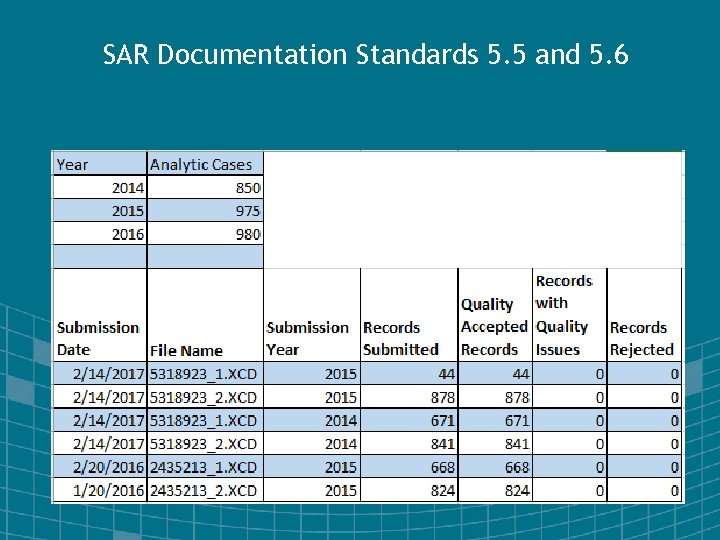The image size is (720, 540).
Task: Click Submission Year 2014 in the 841-records row
Action: click(x=312, y=444)
